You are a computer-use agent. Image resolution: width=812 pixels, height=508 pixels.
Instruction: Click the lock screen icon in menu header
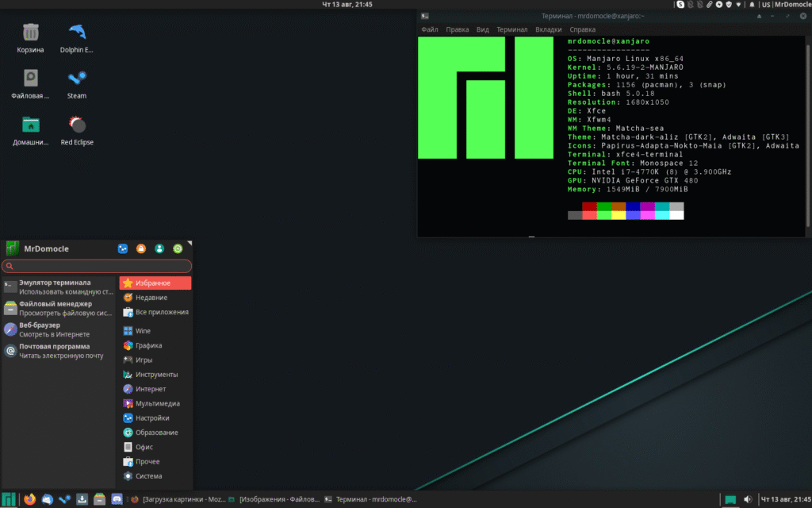point(141,248)
